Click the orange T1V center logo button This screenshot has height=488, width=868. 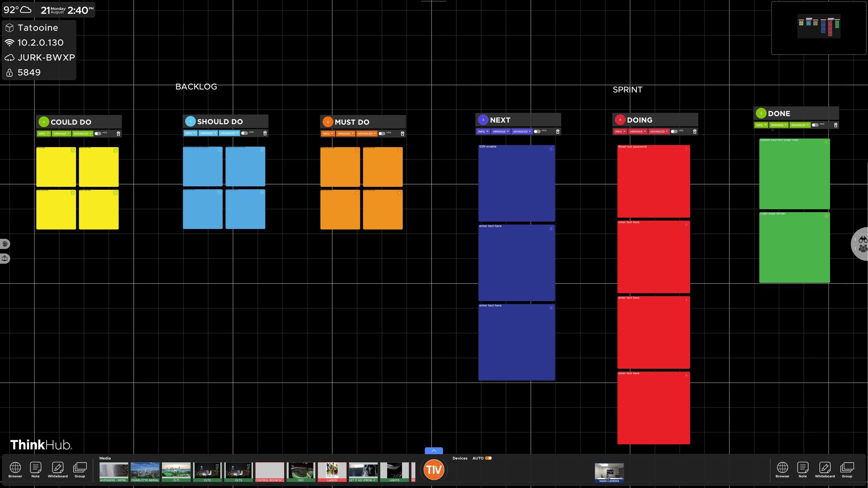434,469
